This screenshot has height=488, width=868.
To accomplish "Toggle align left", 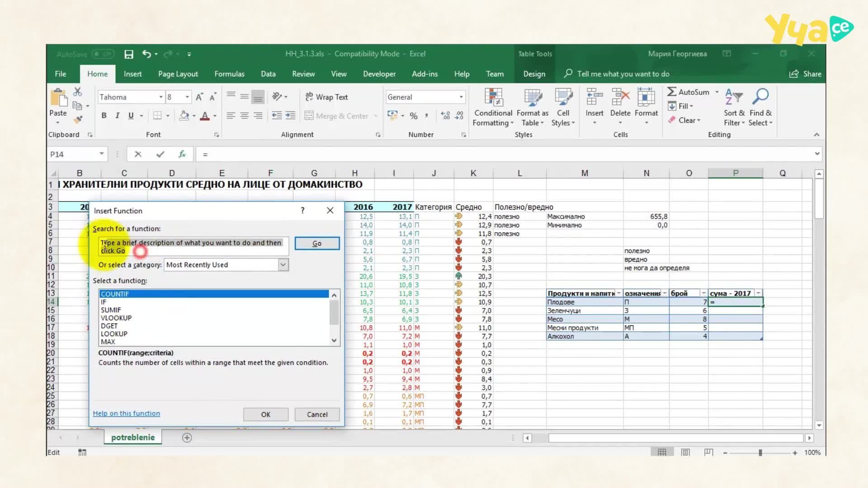I will pos(231,116).
